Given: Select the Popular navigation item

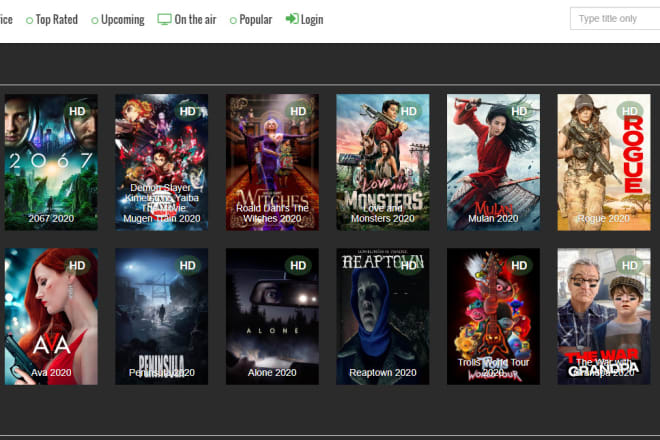Looking at the screenshot, I should (x=255, y=19).
